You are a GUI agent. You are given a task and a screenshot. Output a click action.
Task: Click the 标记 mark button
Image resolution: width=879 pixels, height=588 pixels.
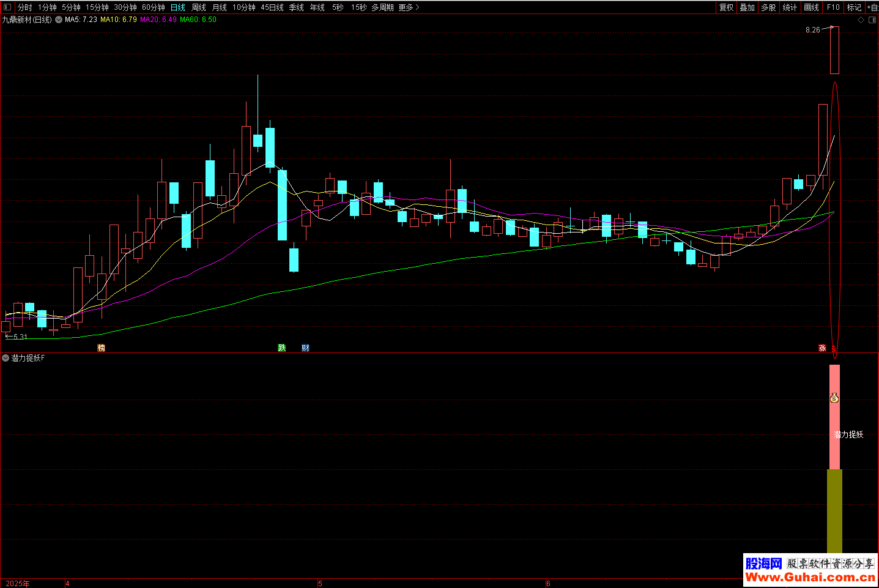pos(854,7)
